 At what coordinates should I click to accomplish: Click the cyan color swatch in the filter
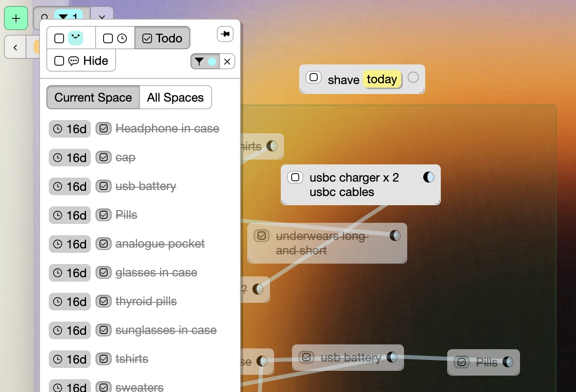(212, 62)
